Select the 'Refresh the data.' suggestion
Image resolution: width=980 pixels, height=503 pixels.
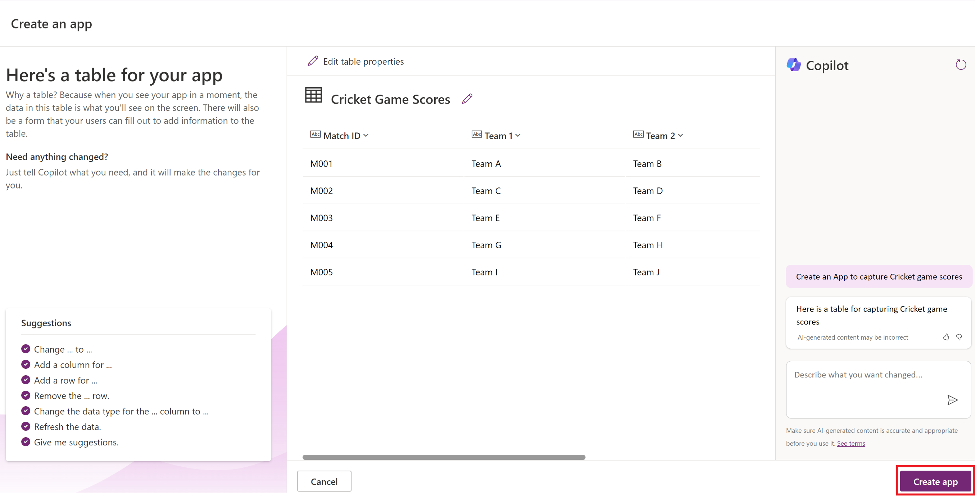tap(67, 426)
